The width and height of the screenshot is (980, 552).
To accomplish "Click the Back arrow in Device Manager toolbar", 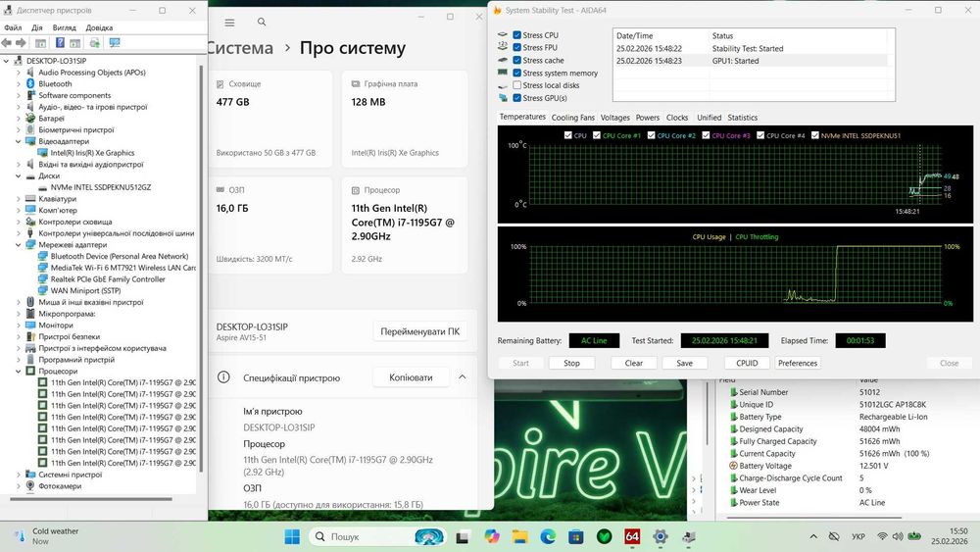I will tap(6, 42).
